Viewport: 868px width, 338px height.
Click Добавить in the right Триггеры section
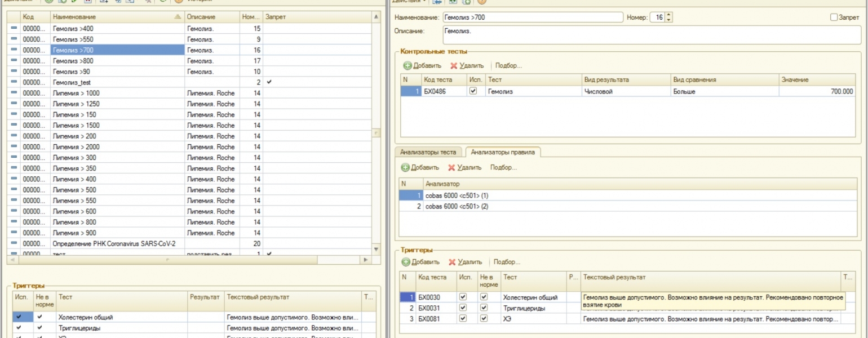click(420, 262)
